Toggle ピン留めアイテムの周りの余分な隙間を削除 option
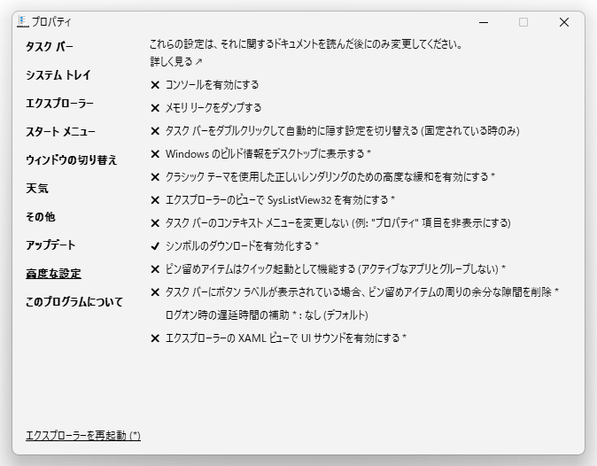The image size is (597, 466). click(354, 292)
